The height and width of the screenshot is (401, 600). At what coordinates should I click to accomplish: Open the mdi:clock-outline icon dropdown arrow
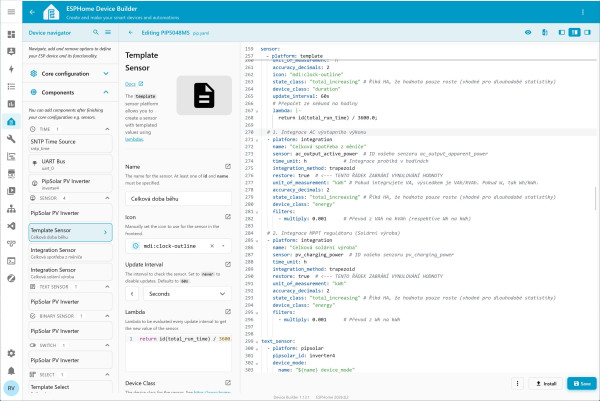click(223, 246)
